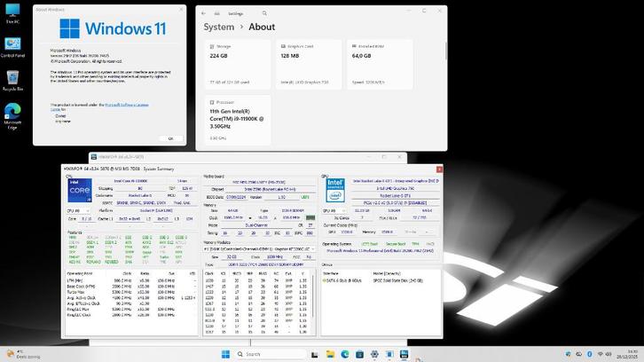The height and width of the screenshot is (362, 644).
Task: Click the Settings window vertical scrollbar
Action: click(x=445, y=51)
